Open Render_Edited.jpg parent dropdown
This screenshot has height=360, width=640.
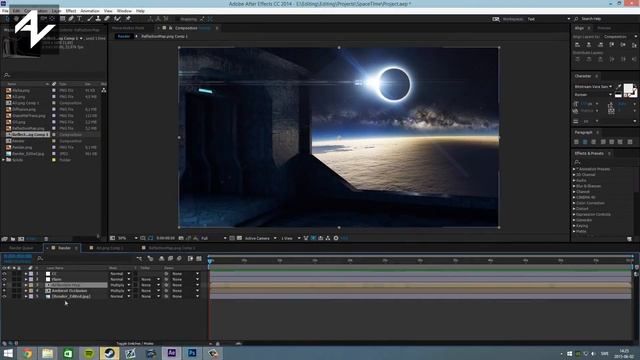point(185,297)
